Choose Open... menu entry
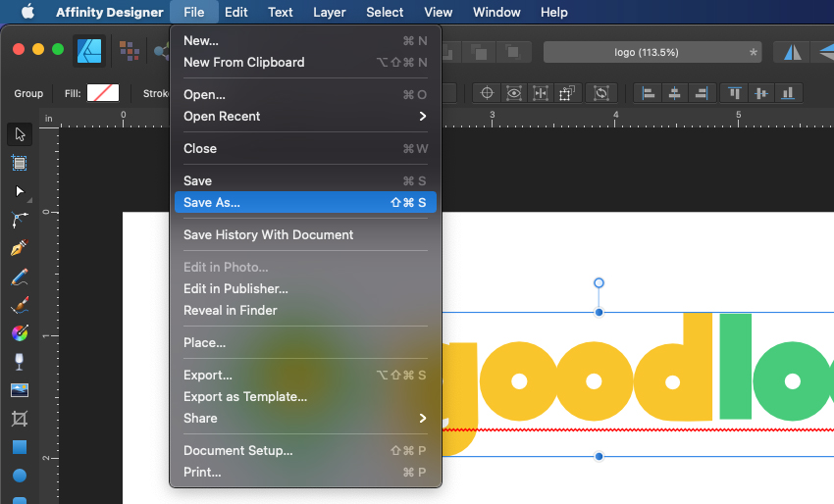Screen dimensions: 834x504 pos(305,95)
